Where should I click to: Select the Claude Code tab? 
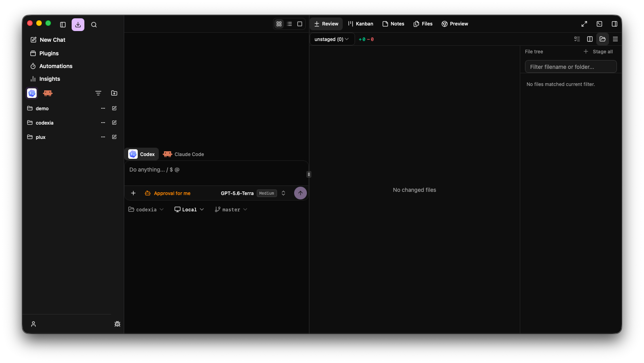183,154
